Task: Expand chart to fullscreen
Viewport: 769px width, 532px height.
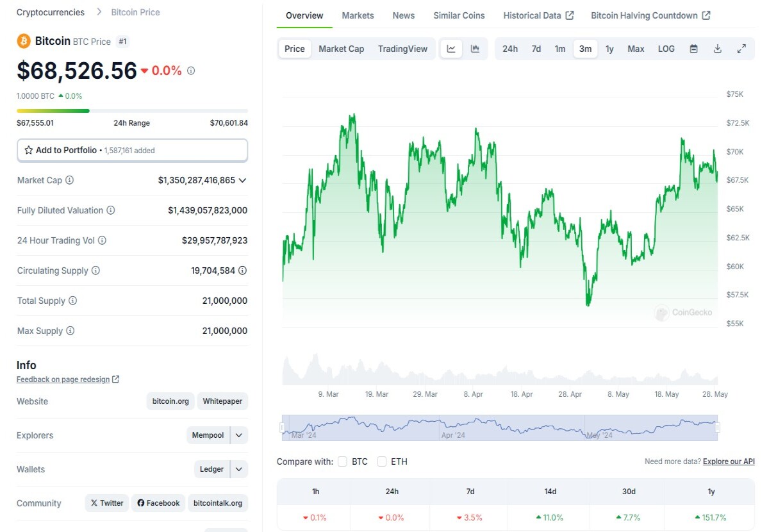Action: pyautogui.click(x=741, y=49)
